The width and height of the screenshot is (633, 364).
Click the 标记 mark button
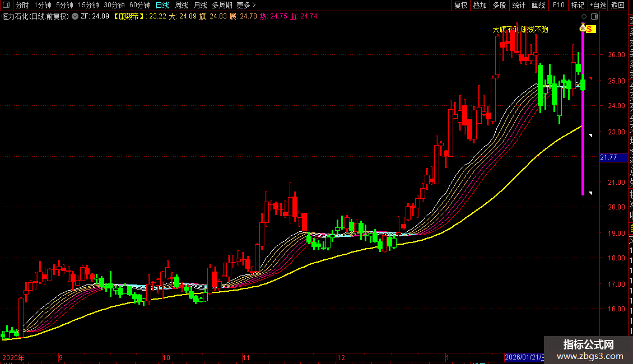(578, 5)
